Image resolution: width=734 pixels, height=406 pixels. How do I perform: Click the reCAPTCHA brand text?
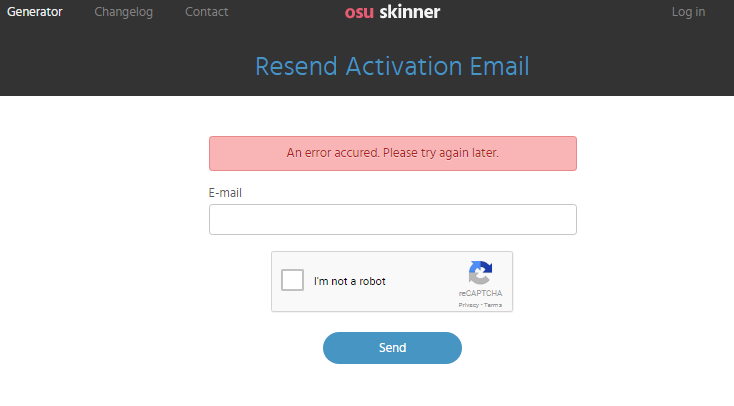[480, 293]
